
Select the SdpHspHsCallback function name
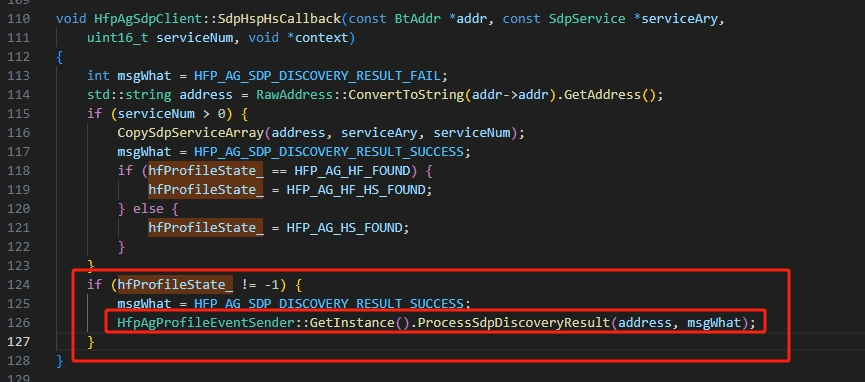279,19
